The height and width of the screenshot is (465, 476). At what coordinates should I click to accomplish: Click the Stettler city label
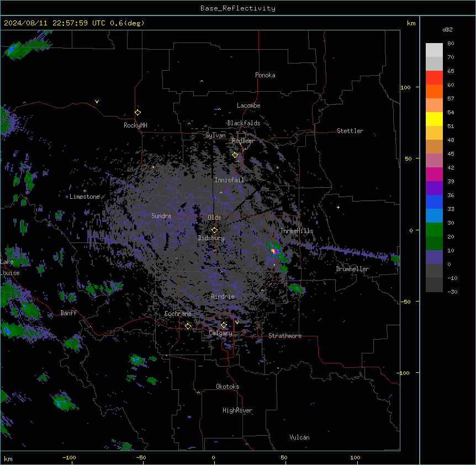pos(350,131)
